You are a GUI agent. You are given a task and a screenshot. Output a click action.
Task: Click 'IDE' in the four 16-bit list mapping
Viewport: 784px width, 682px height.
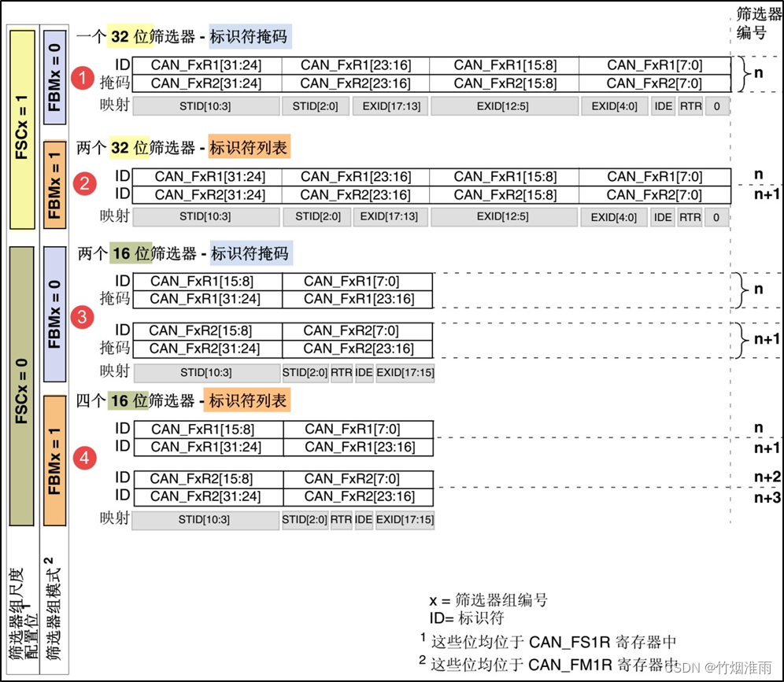[x=364, y=520]
